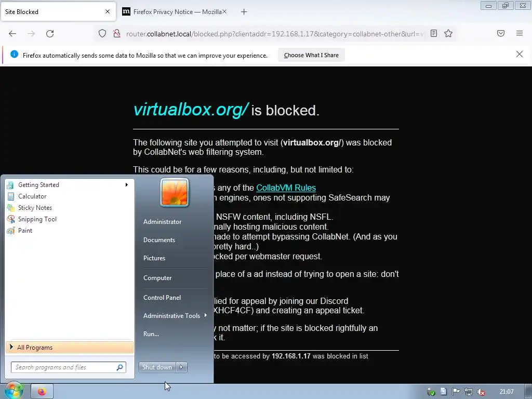This screenshot has width=532, height=399.
Task: Go back using the browser back arrow
Action: coord(12,34)
